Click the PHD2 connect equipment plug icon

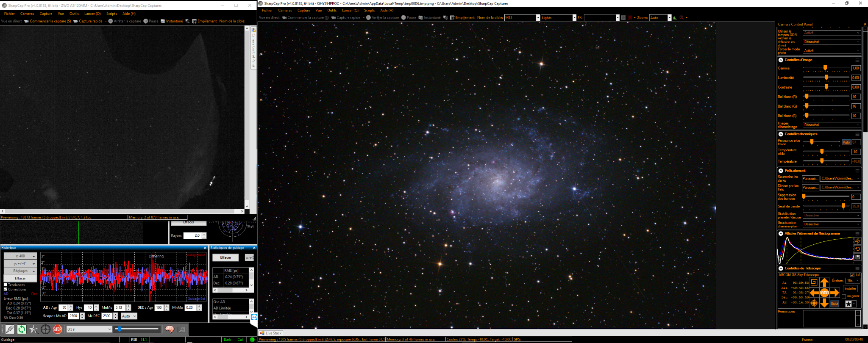(10, 329)
